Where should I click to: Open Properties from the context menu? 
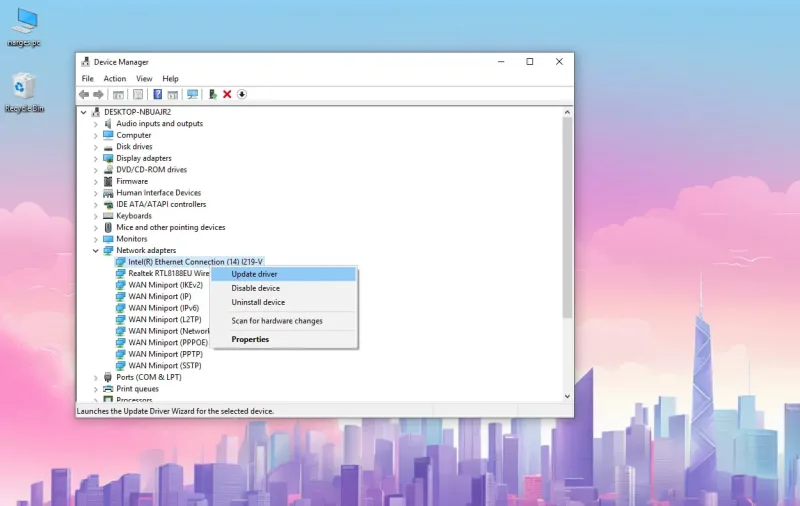[284, 339]
